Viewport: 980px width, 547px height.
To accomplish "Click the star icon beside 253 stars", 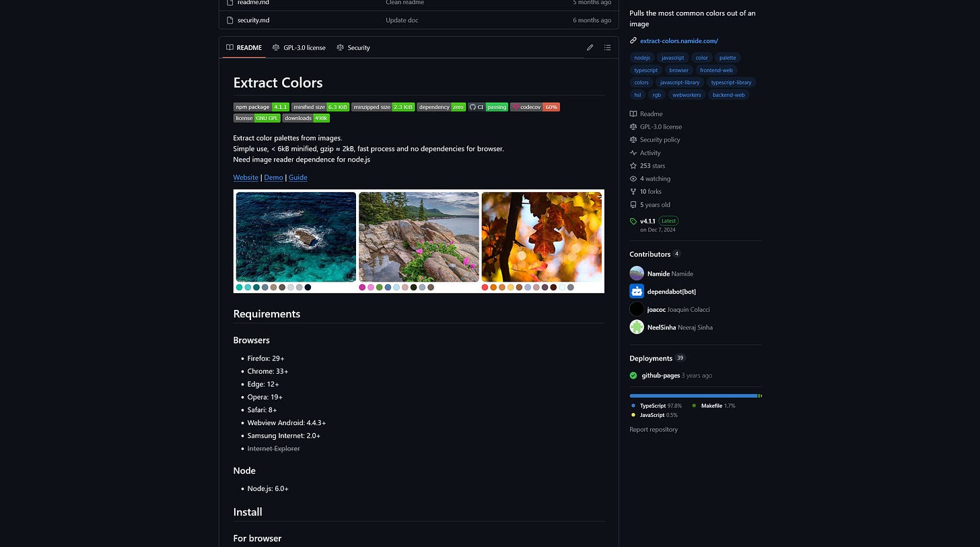I will click(x=633, y=166).
